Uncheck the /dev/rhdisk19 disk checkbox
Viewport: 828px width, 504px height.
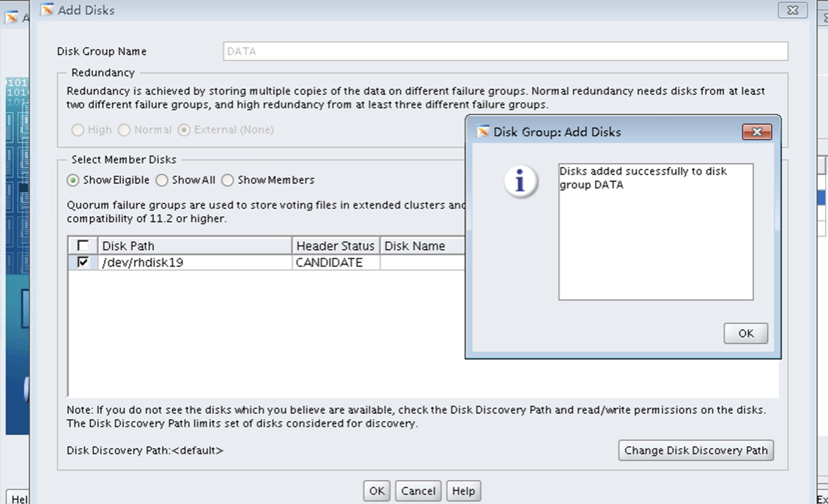(x=83, y=262)
